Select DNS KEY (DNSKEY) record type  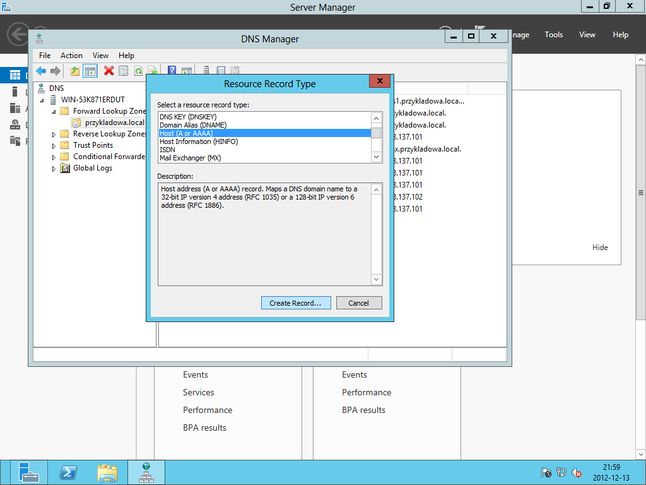[x=264, y=117]
